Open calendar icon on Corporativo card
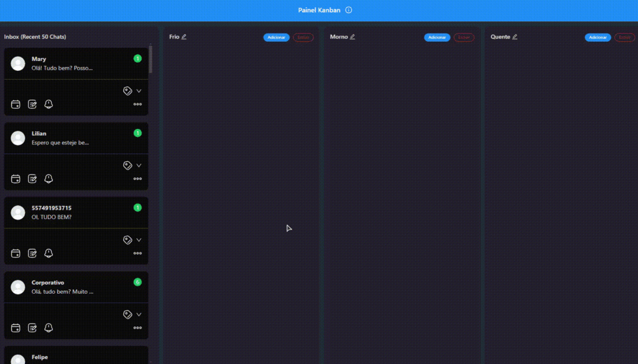The width and height of the screenshot is (638, 364). click(16, 328)
